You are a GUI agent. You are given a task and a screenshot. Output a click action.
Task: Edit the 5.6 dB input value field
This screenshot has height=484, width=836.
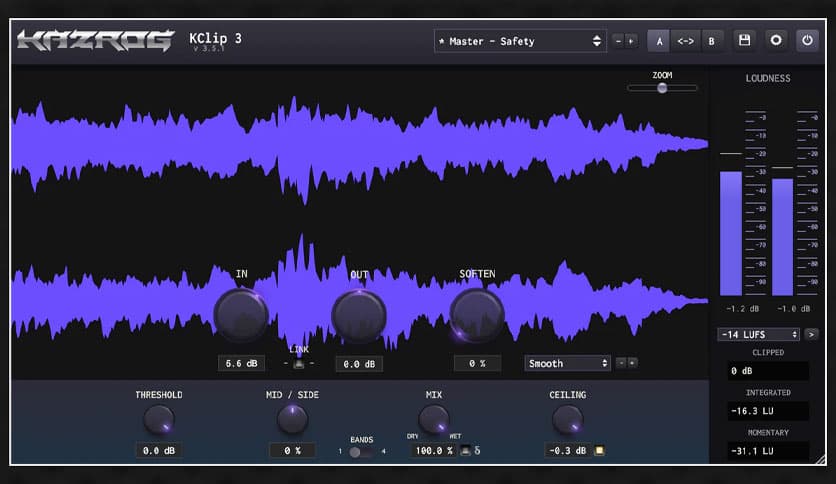[x=241, y=364]
